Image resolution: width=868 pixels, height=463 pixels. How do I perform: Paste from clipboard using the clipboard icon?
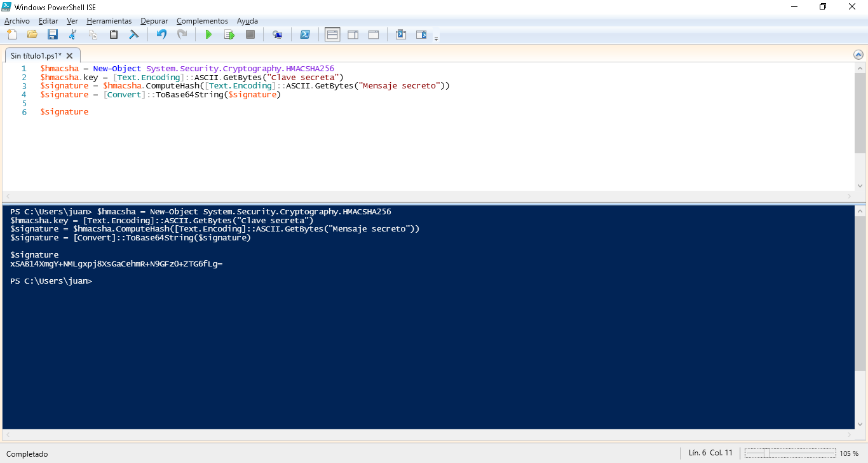click(114, 34)
